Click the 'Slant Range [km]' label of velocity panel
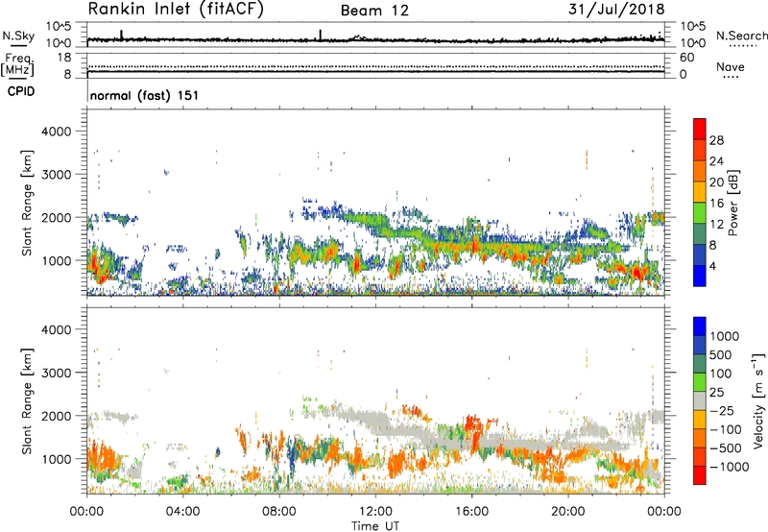This screenshot has height=532, width=768. pyautogui.click(x=27, y=400)
